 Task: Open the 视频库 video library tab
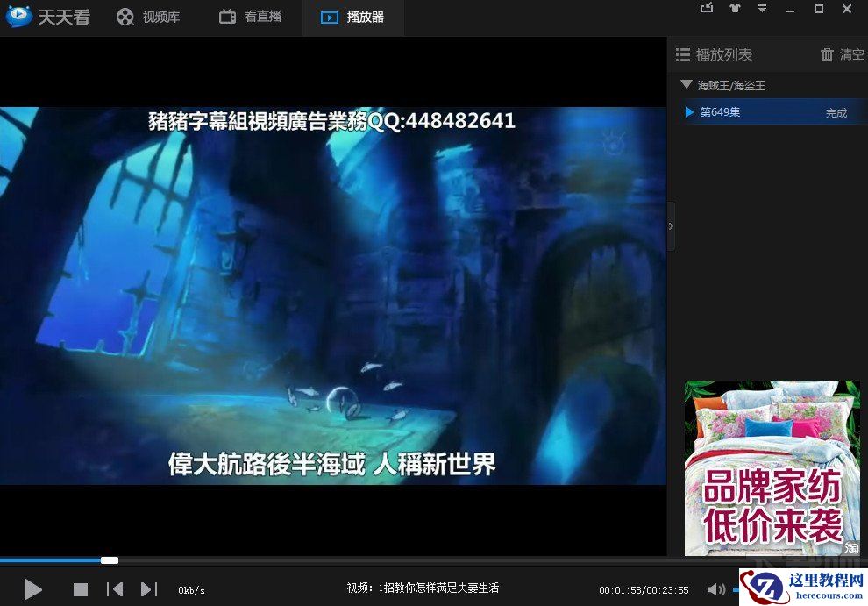pyautogui.click(x=148, y=17)
